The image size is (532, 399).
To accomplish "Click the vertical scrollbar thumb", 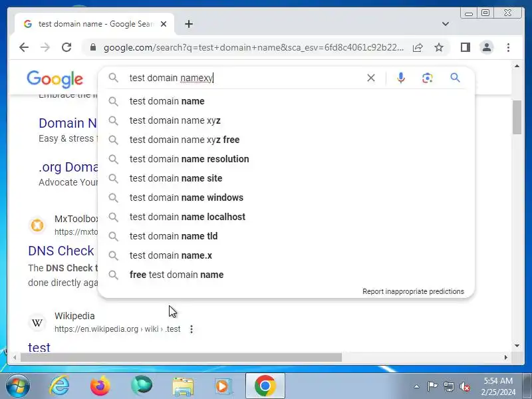I will 517,118.
